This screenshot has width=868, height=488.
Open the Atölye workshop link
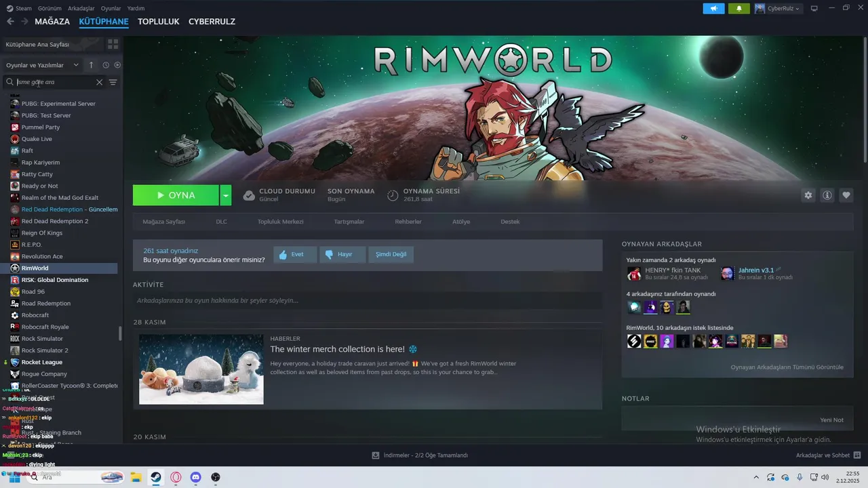pyautogui.click(x=461, y=222)
